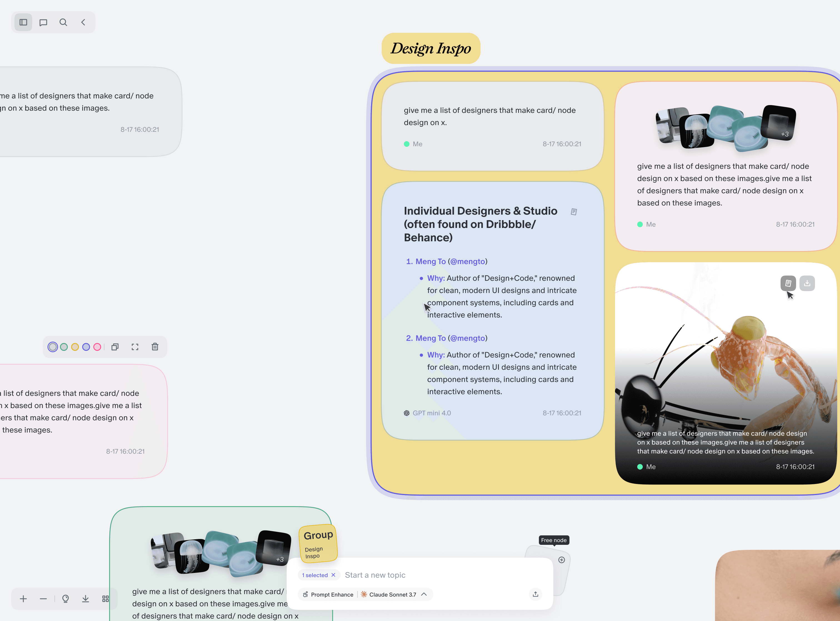The width and height of the screenshot is (840, 621).
Task: Click the note icon on image card
Action: (x=788, y=283)
